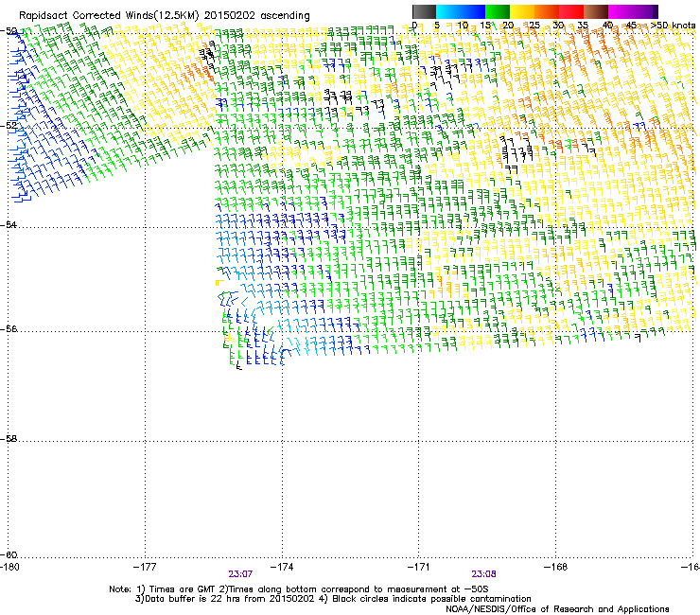Click the legend value 25
The width and height of the screenshot is (700, 615).
(534, 25)
